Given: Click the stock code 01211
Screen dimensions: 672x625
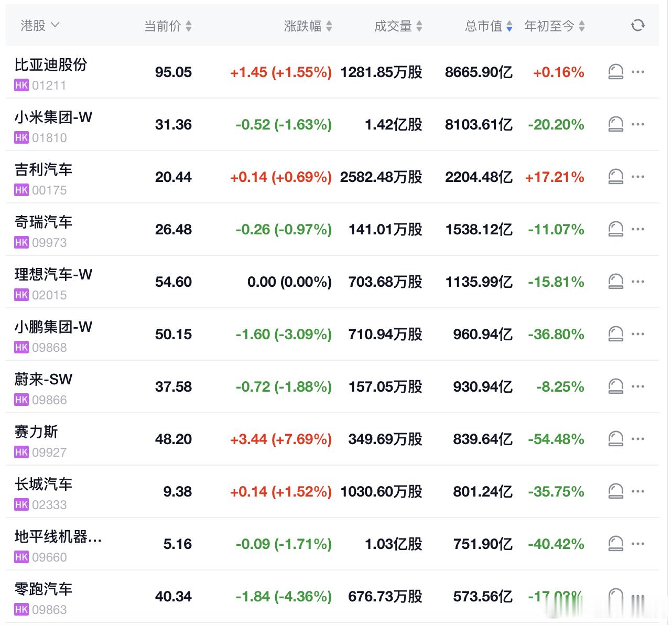Looking at the screenshot, I should click(49, 85).
